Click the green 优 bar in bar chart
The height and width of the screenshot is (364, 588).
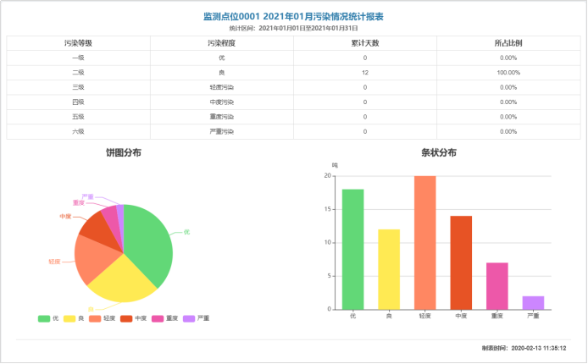tap(353, 249)
